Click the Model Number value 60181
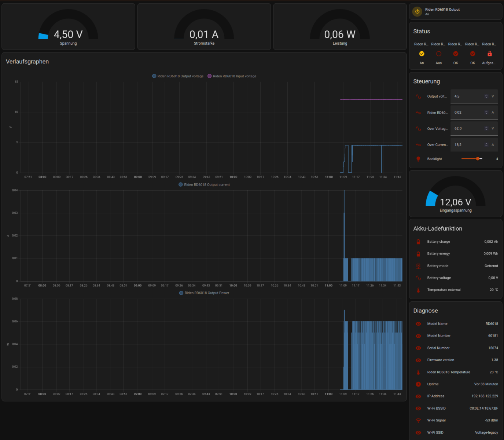Image resolution: width=504 pixels, height=440 pixels. [x=493, y=336]
